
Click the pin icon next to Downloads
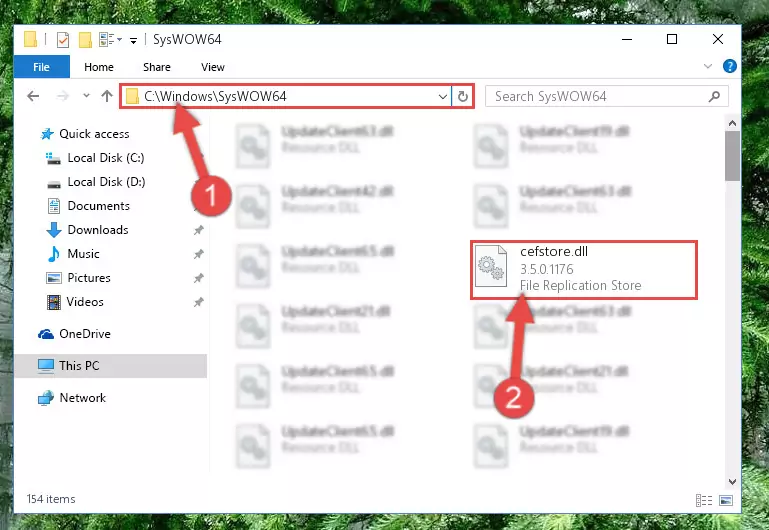(x=198, y=230)
